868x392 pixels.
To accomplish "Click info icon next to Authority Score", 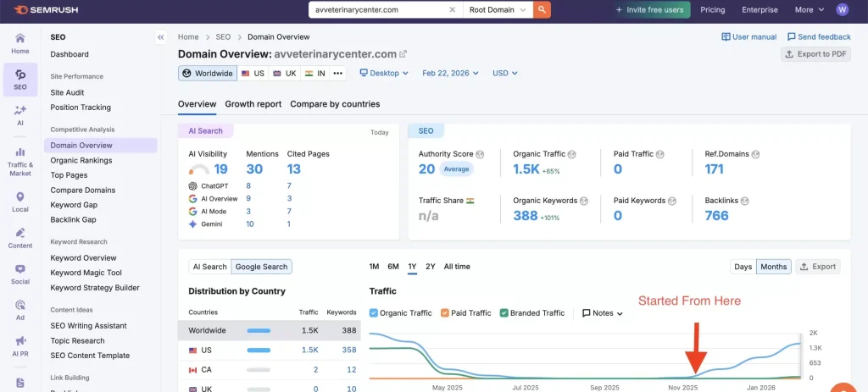I will (x=480, y=154).
